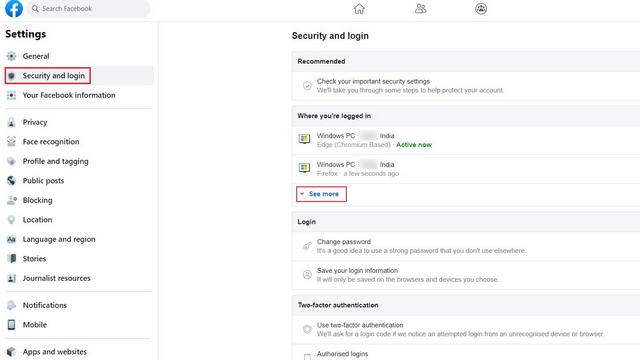The height and width of the screenshot is (360, 640).
Task: Click the Search Facebook input field
Action: [89, 9]
